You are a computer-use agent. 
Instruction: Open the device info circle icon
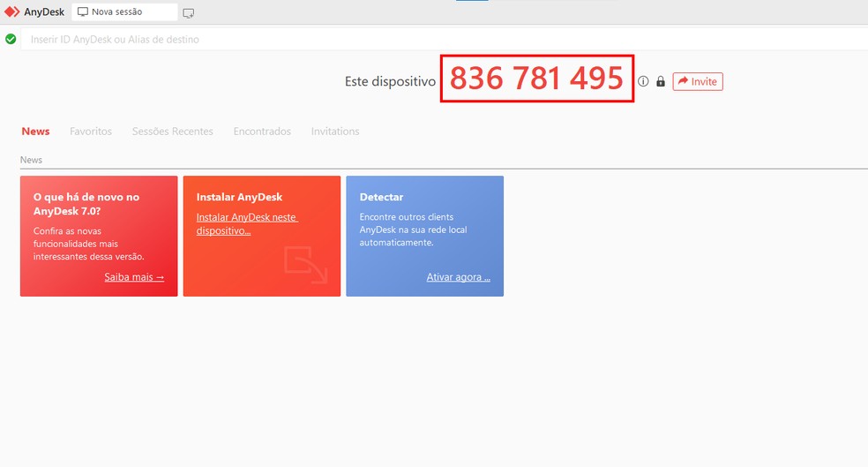(643, 81)
